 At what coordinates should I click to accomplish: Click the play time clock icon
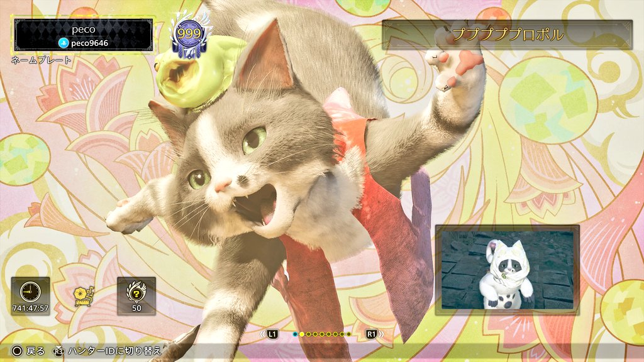click(30, 292)
